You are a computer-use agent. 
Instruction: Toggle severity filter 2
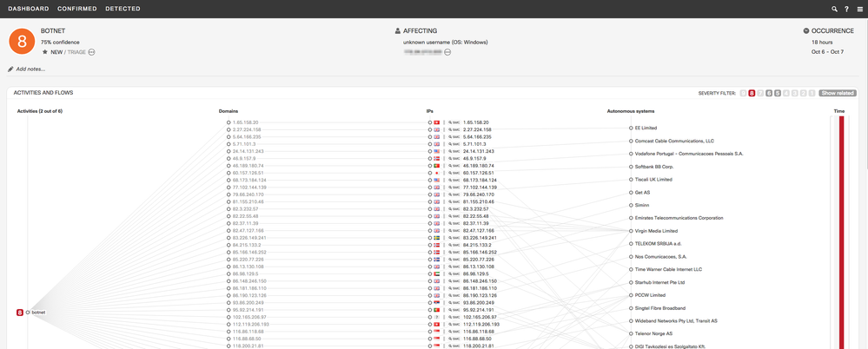(x=803, y=94)
